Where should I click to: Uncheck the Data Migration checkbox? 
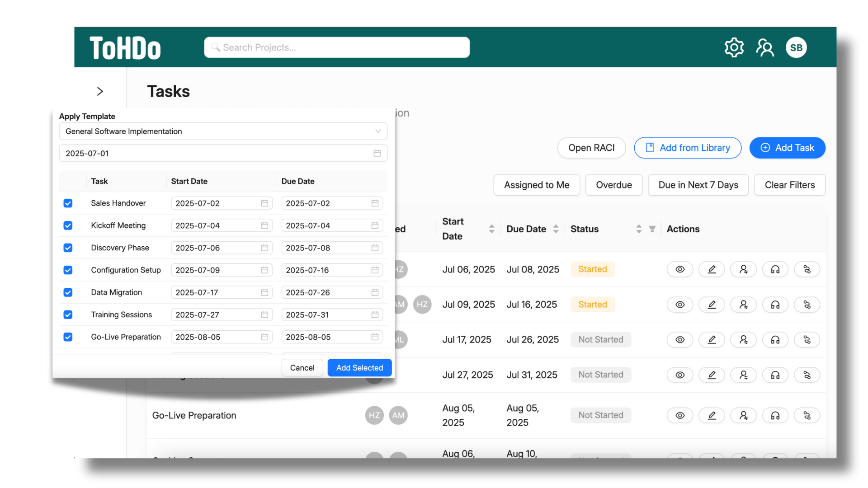click(x=68, y=292)
